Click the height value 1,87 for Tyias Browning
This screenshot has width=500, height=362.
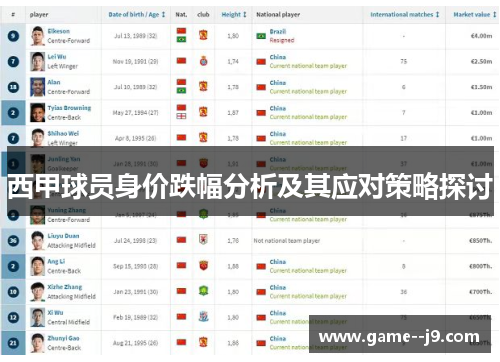pos(233,113)
